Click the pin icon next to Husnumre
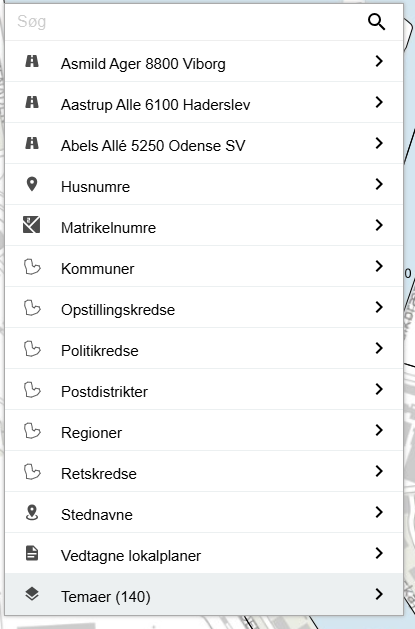415x629 pixels. click(32, 184)
